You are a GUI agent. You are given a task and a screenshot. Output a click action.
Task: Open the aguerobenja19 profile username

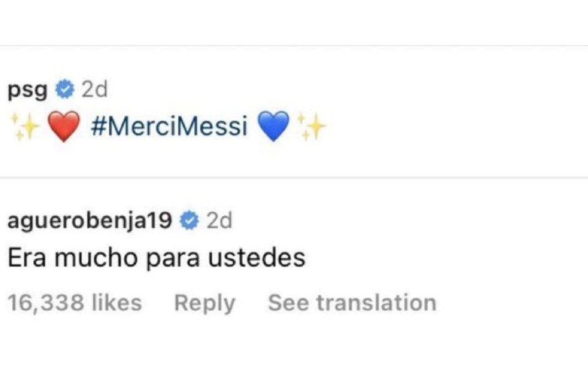click(x=89, y=220)
